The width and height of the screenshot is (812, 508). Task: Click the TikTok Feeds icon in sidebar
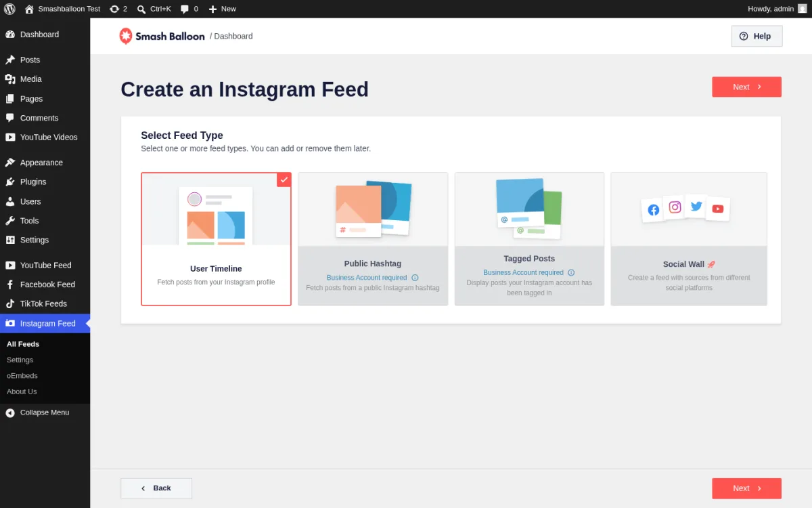pyautogui.click(x=10, y=303)
